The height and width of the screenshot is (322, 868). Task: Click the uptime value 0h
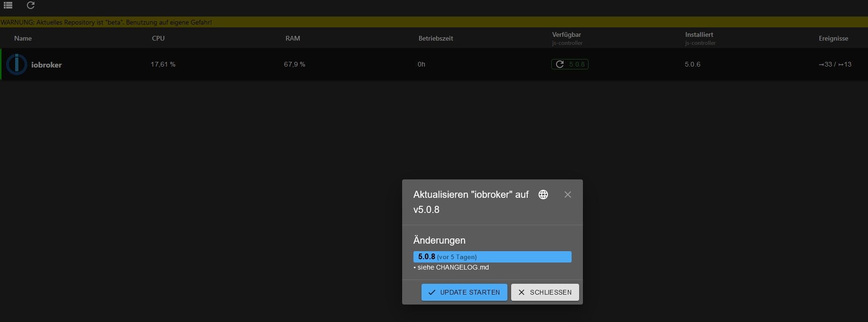421,64
